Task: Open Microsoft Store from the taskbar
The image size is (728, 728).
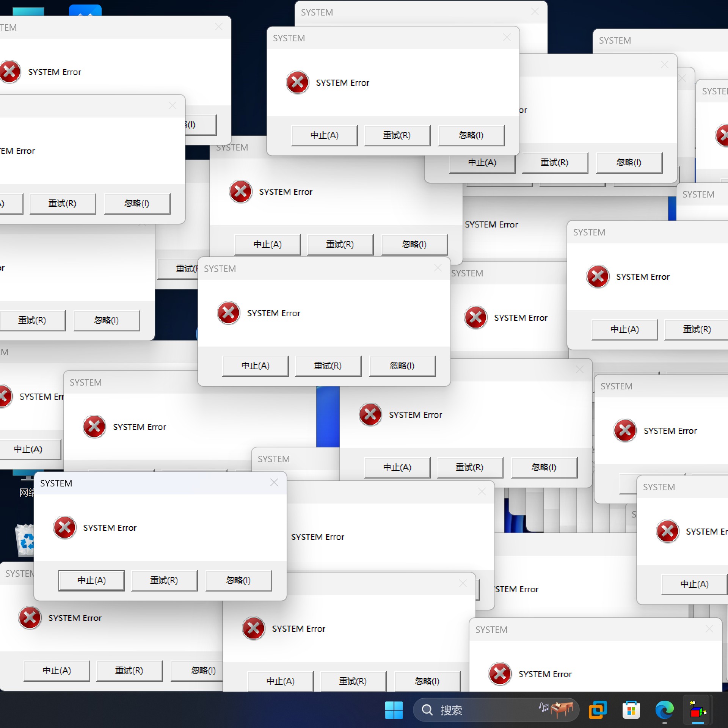Action: click(x=631, y=710)
